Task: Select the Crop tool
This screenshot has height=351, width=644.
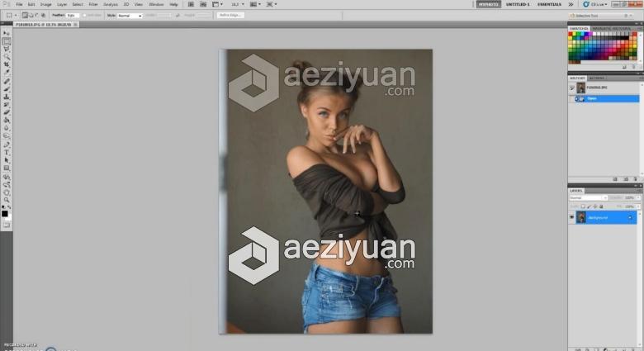Action: coord(6,64)
